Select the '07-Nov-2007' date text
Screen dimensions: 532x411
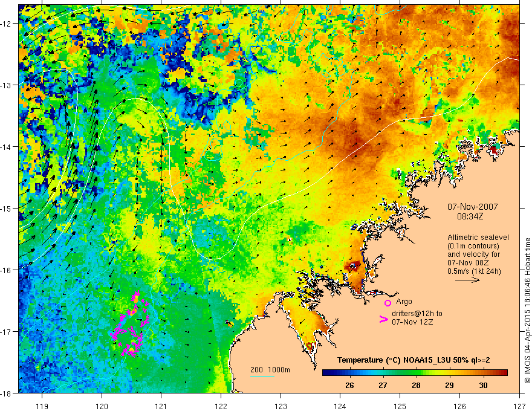(472, 207)
